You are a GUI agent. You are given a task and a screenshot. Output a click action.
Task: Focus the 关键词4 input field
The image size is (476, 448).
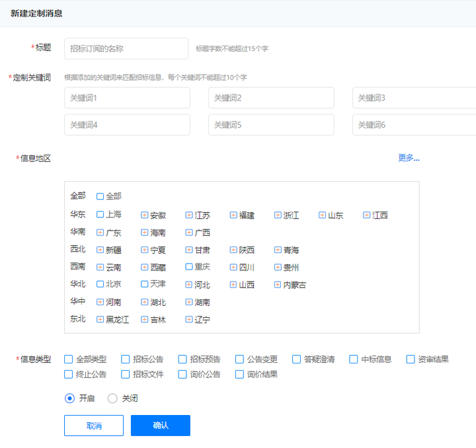coord(127,125)
